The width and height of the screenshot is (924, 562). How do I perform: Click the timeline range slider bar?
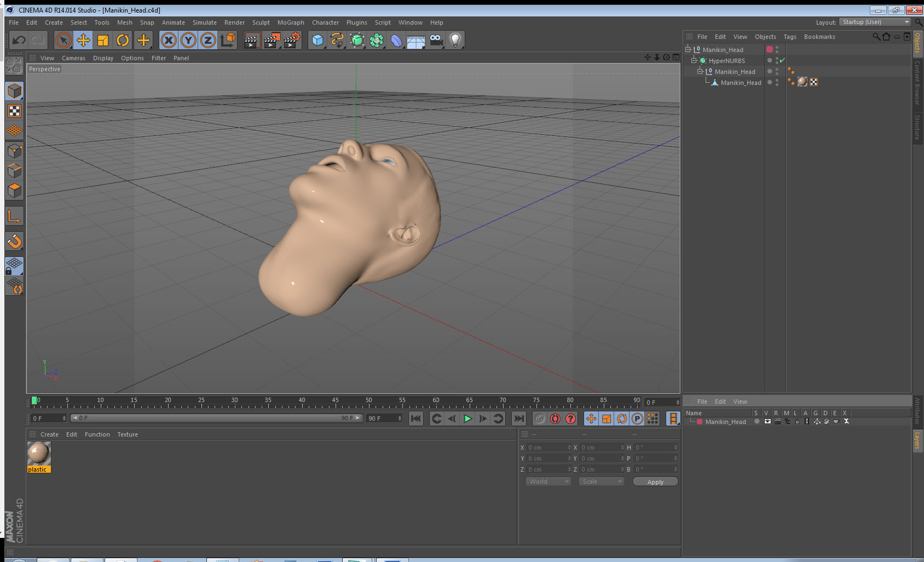(217, 418)
